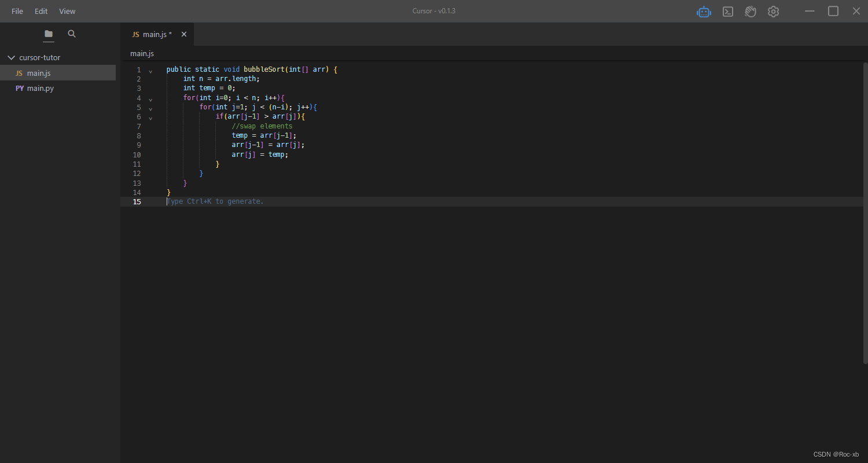Place cursor on the Ctrl+K generate line
The width and height of the screenshot is (868, 463).
pos(215,201)
